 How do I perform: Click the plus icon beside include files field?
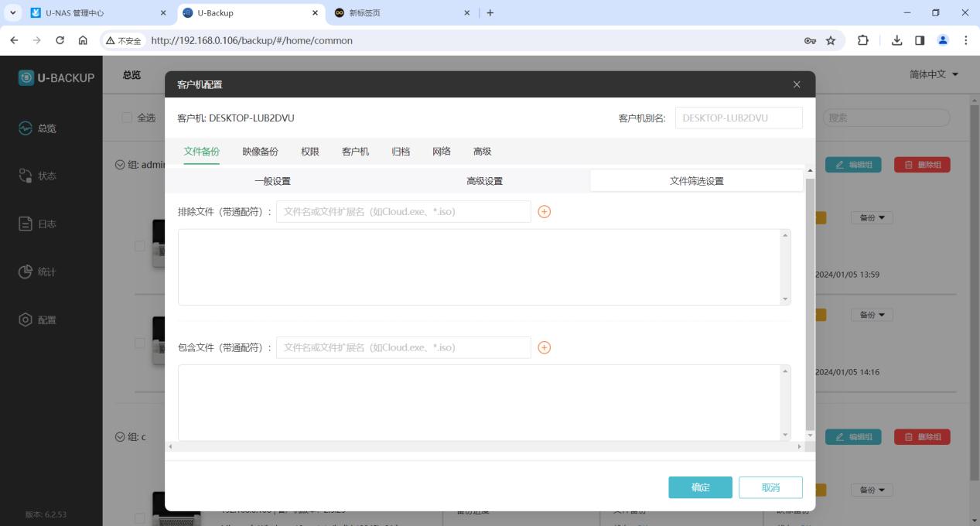point(544,348)
